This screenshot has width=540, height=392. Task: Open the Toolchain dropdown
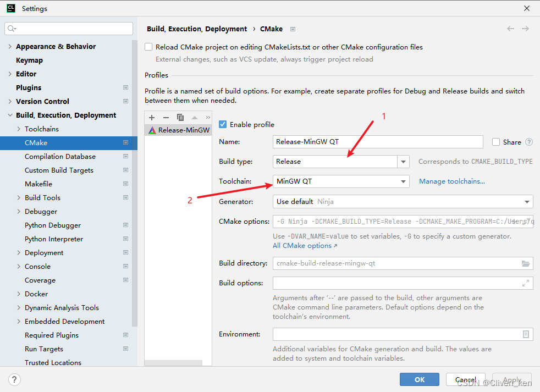click(x=403, y=181)
